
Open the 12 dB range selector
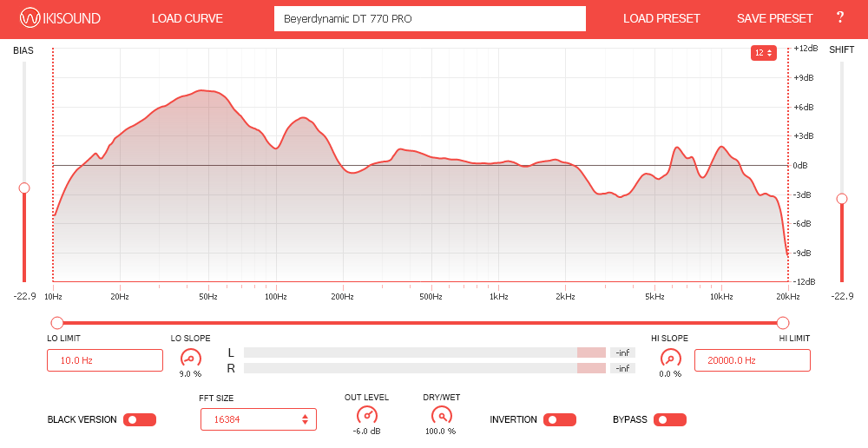[x=763, y=53]
